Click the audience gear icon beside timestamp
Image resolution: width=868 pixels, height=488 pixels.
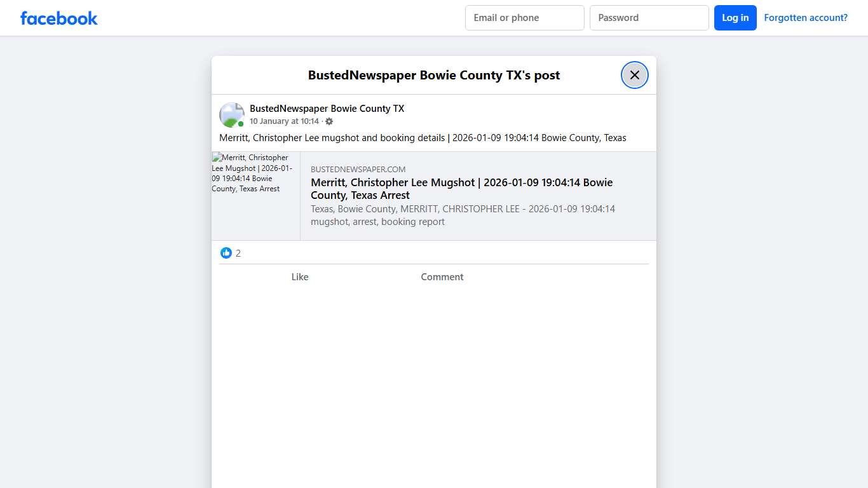coord(329,121)
